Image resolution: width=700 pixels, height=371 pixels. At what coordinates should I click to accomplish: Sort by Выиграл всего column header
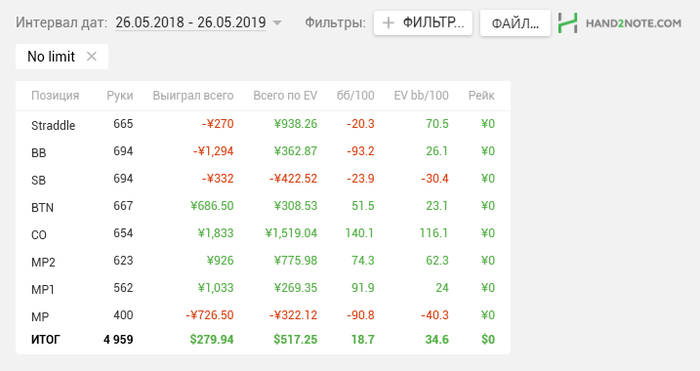193,96
